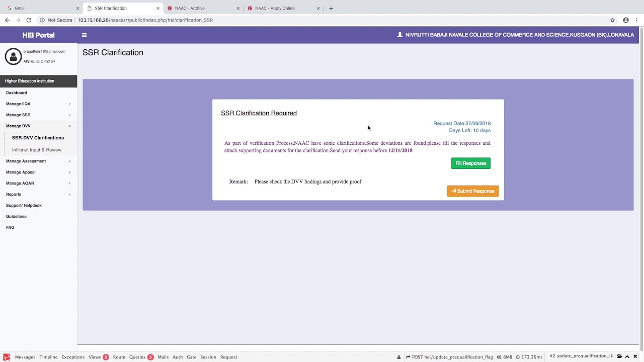Screen dimensions: 644x362
Task: Expand Reports menu
Action: tap(38, 194)
